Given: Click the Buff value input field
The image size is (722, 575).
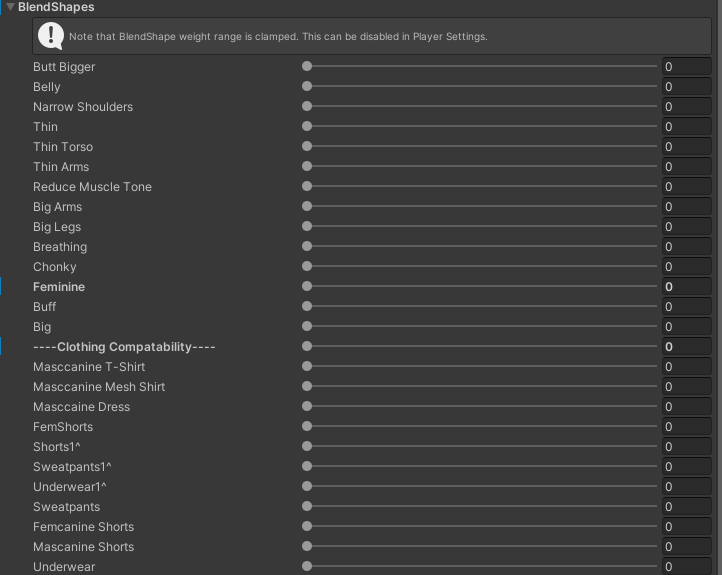Looking at the screenshot, I should coord(686,307).
